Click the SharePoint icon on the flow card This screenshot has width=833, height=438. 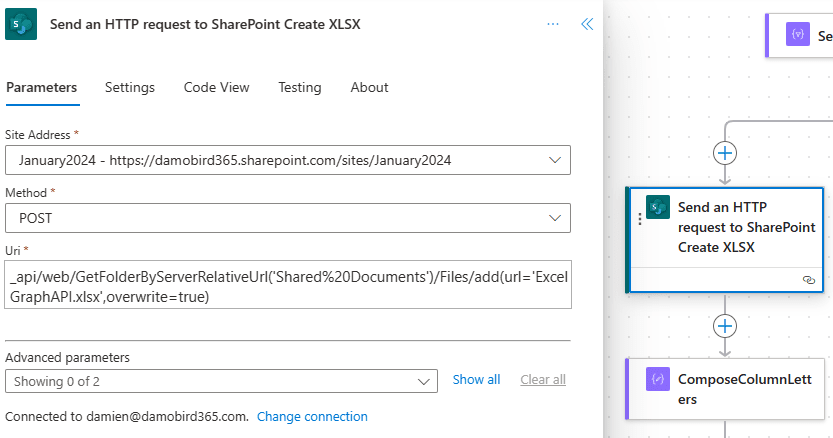pyautogui.click(x=657, y=207)
